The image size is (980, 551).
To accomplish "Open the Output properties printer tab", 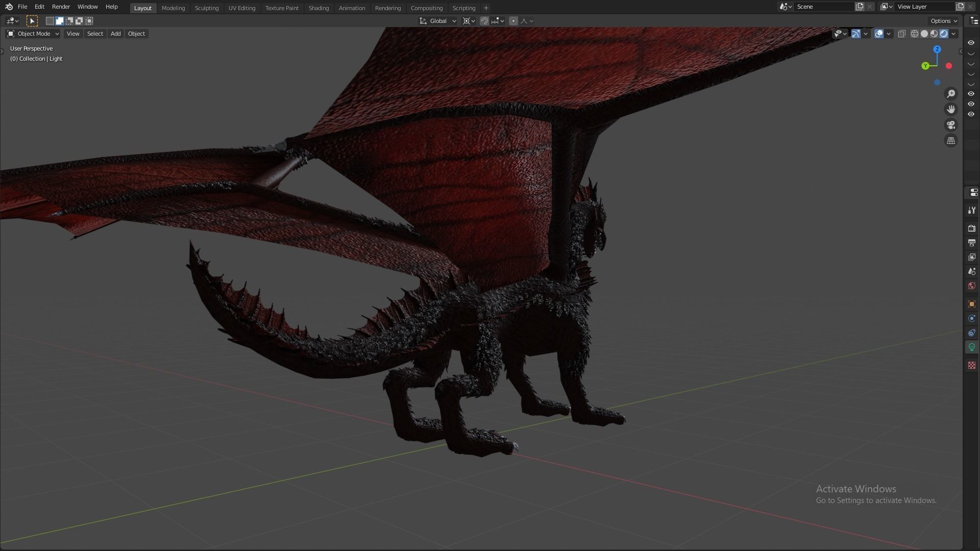I will 972,243.
